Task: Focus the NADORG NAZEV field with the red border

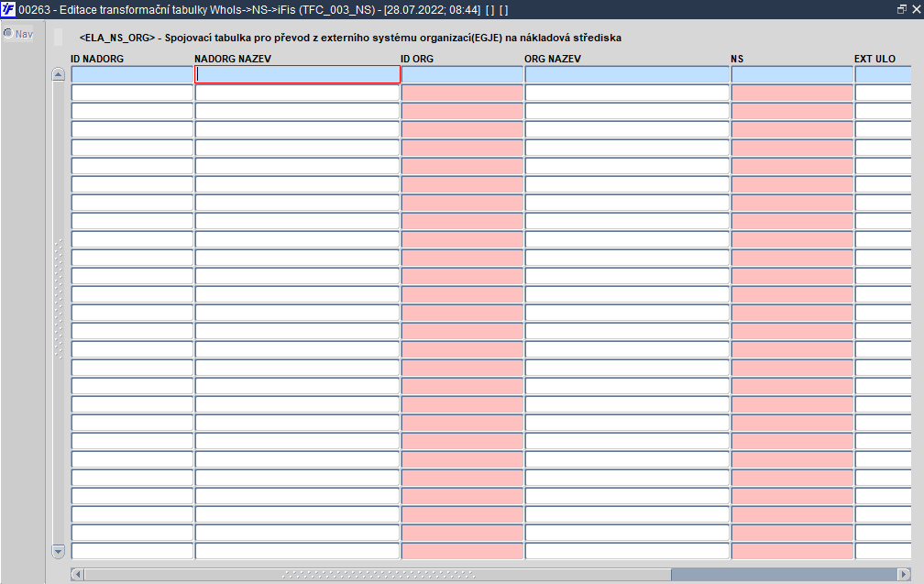Action: [x=298, y=74]
